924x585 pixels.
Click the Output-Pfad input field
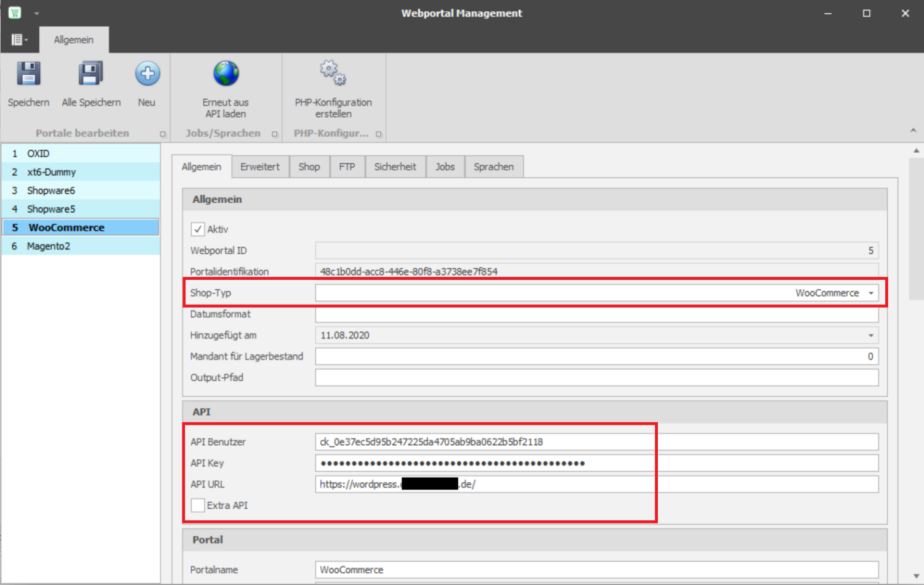596,377
